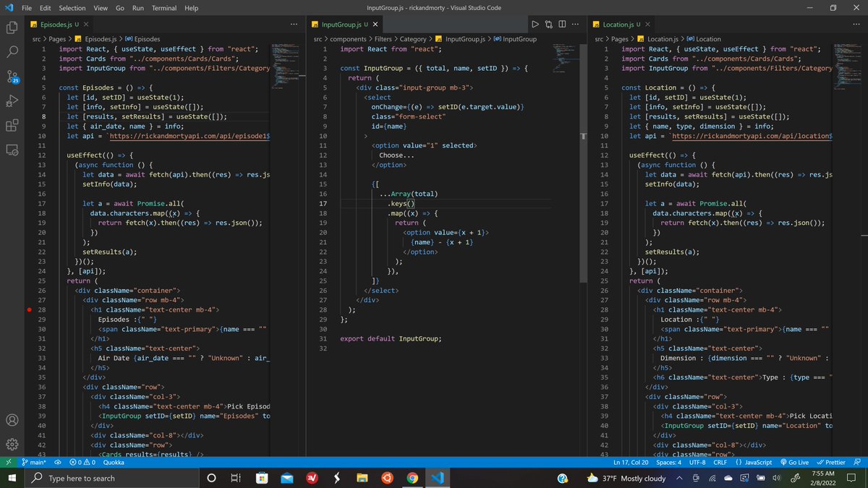Open the errors and warnings counter
Screen dimensions: 868x488
point(82,462)
